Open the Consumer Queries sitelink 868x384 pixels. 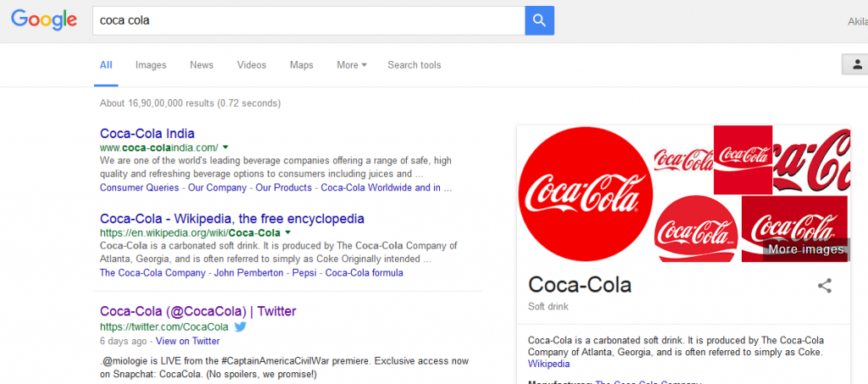[140, 187]
